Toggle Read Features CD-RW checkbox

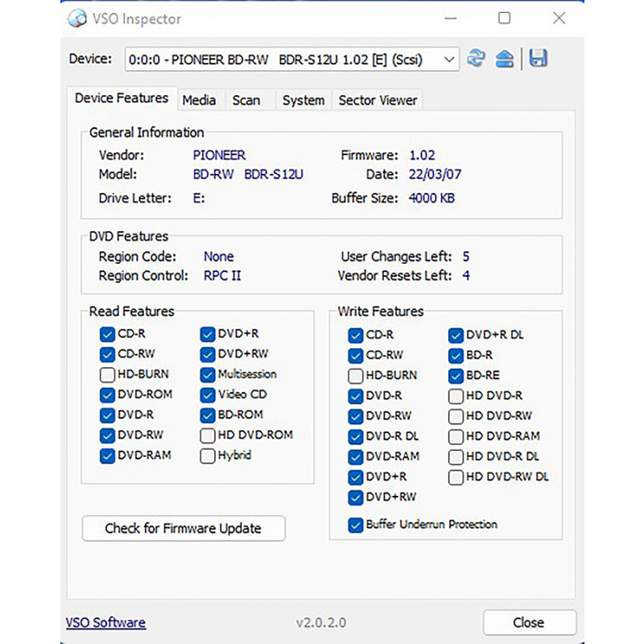point(107,354)
